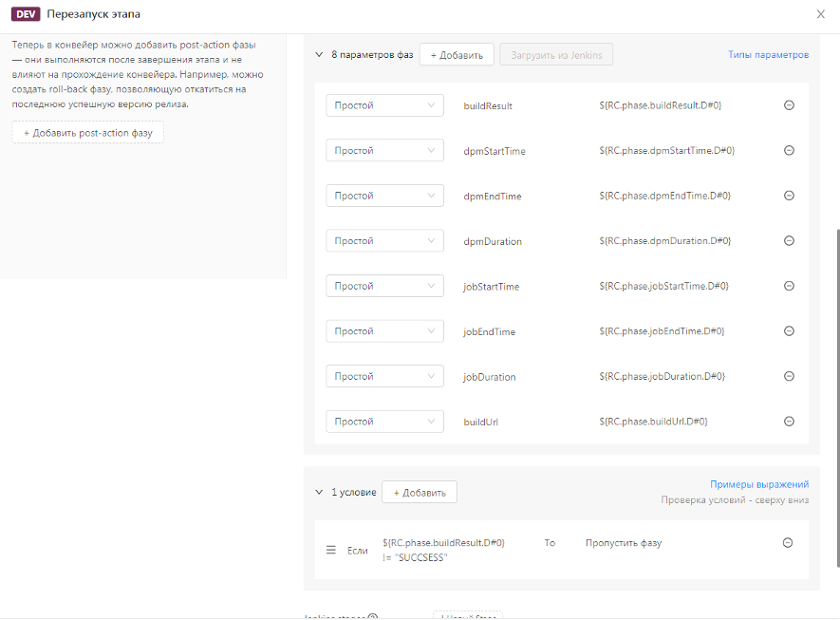
Task: Delete the jobDuration parameter
Action: [x=788, y=376]
